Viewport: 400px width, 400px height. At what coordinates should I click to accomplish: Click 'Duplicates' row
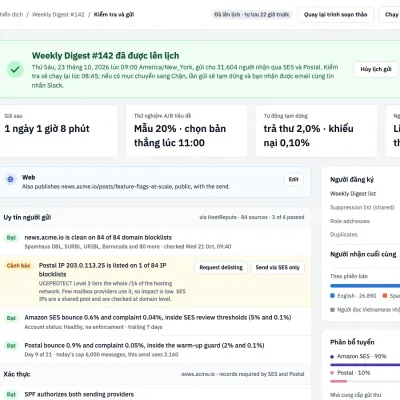(x=344, y=235)
